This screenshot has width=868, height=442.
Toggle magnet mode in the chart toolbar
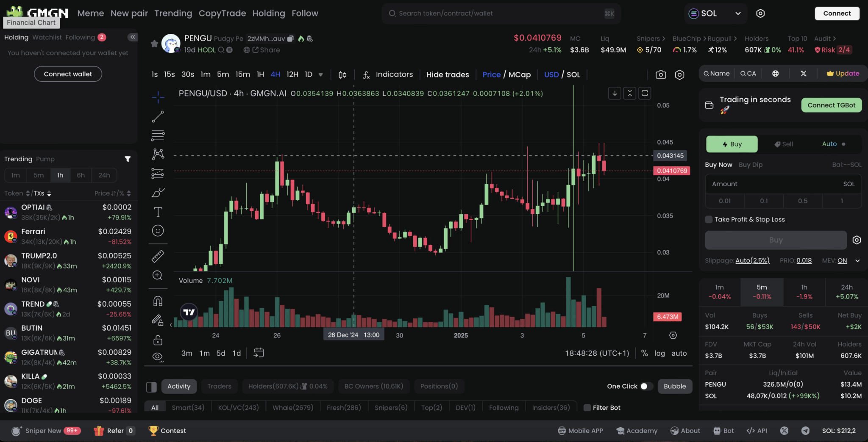click(x=158, y=301)
